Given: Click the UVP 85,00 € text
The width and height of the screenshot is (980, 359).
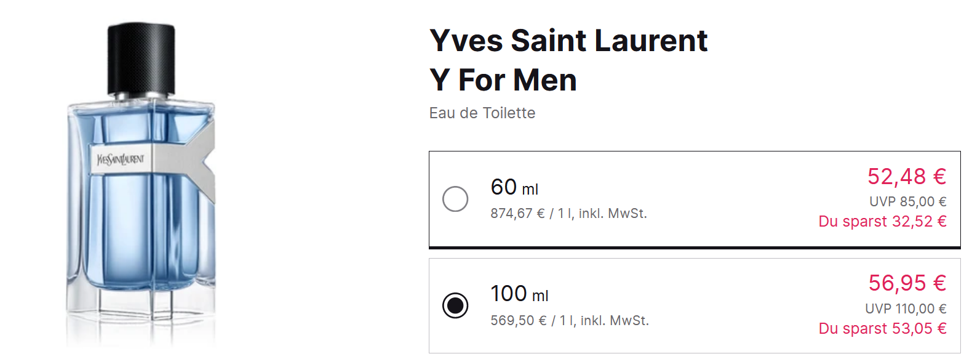Looking at the screenshot, I should click(x=907, y=202).
